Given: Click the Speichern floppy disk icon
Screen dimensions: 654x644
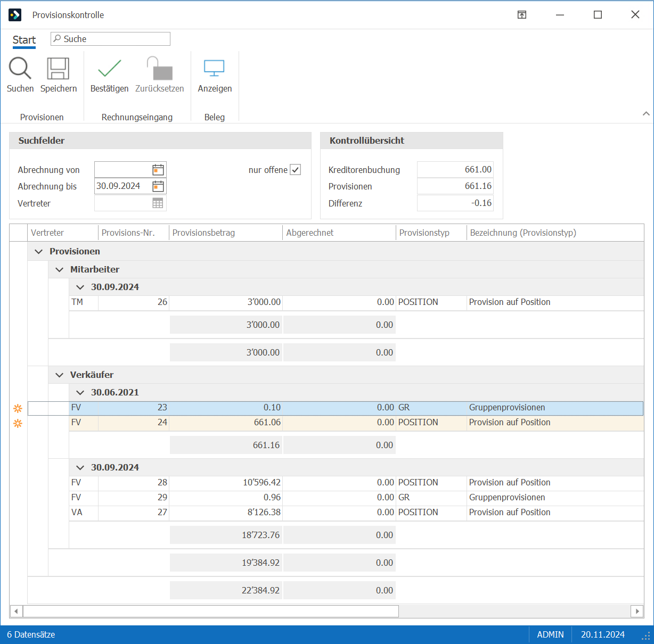Looking at the screenshot, I should [58, 69].
